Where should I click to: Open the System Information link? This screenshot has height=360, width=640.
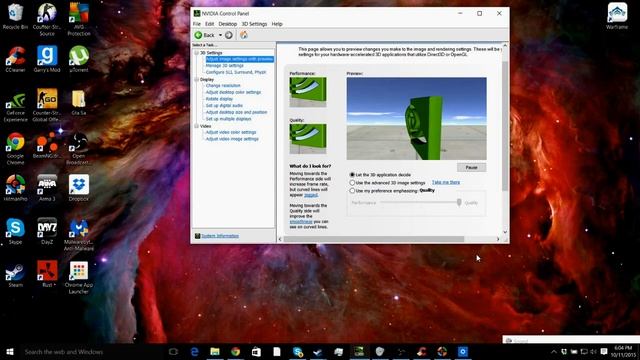click(x=220, y=236)
